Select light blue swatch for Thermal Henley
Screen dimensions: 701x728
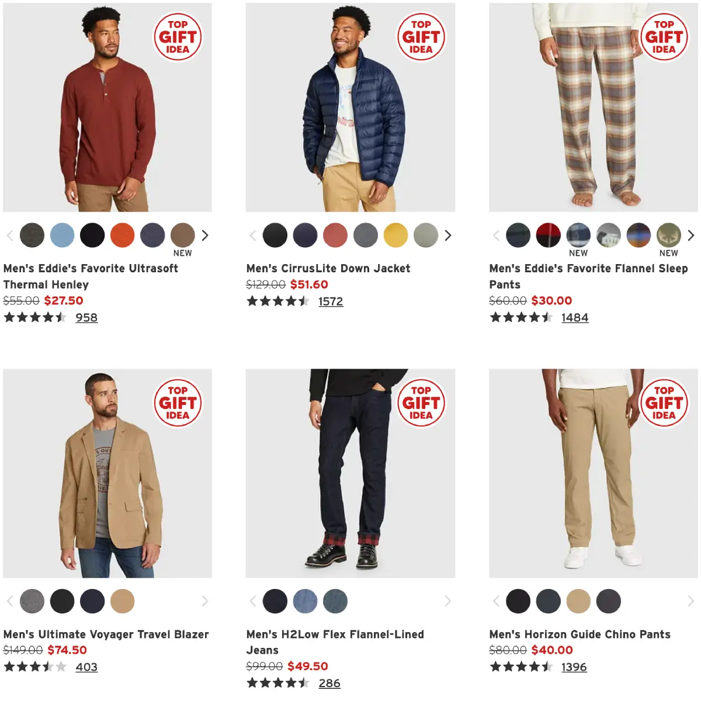coord(63,235)
